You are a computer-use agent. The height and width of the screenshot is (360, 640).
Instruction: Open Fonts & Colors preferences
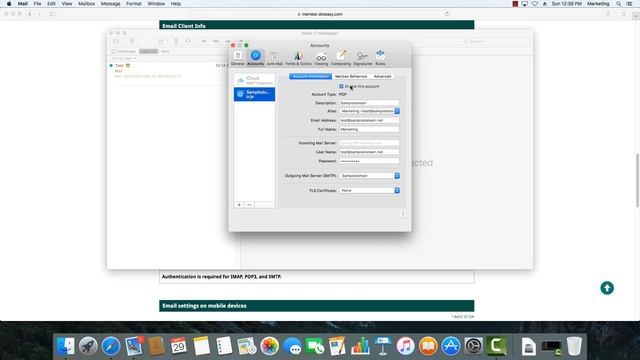click(x=298, y=58)
